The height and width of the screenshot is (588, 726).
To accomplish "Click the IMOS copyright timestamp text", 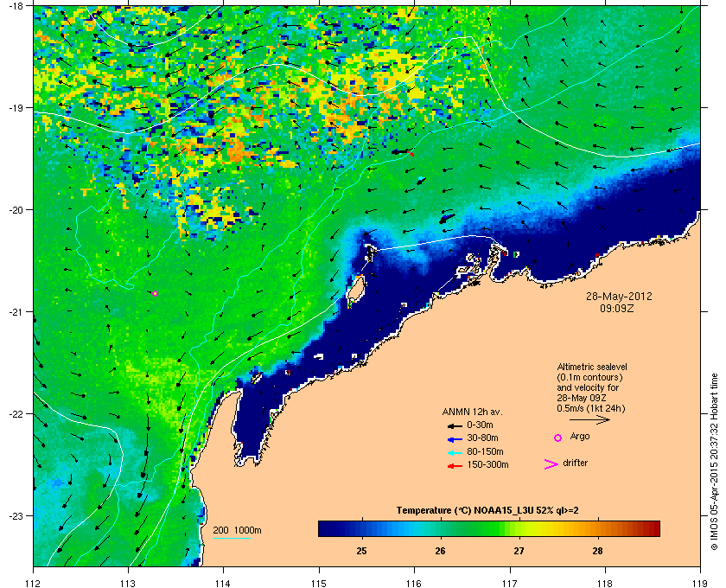I will (x=714, y=461).
